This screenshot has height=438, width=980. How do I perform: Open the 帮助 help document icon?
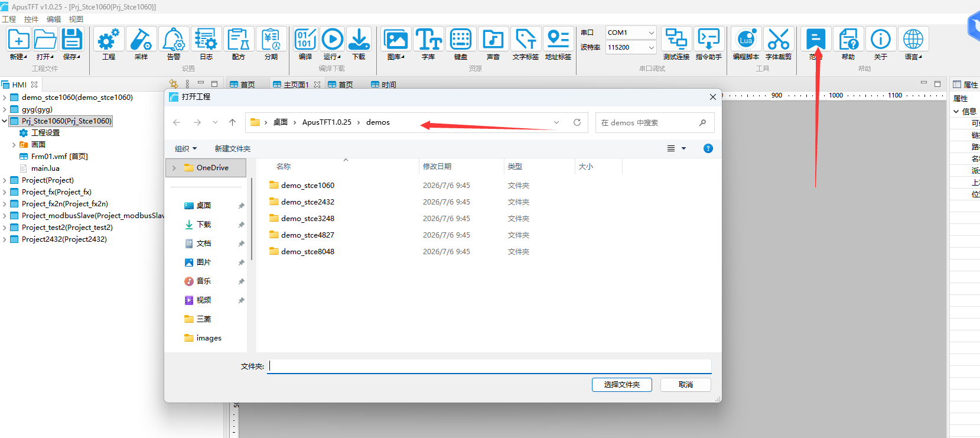coord(848,40)
